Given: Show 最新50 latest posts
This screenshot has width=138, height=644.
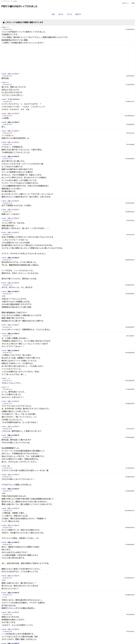Looking at the screenshot, I should click(x=78, y=14).
